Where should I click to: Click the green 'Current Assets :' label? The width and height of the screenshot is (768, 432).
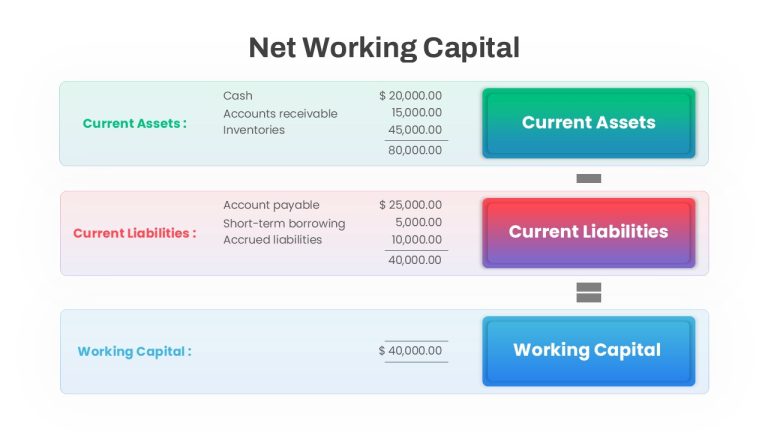[x=135, y=123]
